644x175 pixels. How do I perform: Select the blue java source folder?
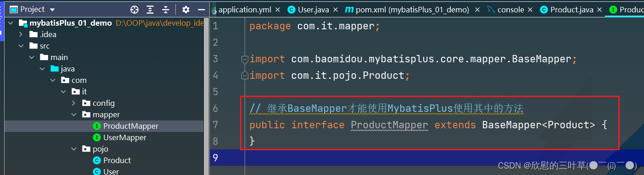pos(104,69)
